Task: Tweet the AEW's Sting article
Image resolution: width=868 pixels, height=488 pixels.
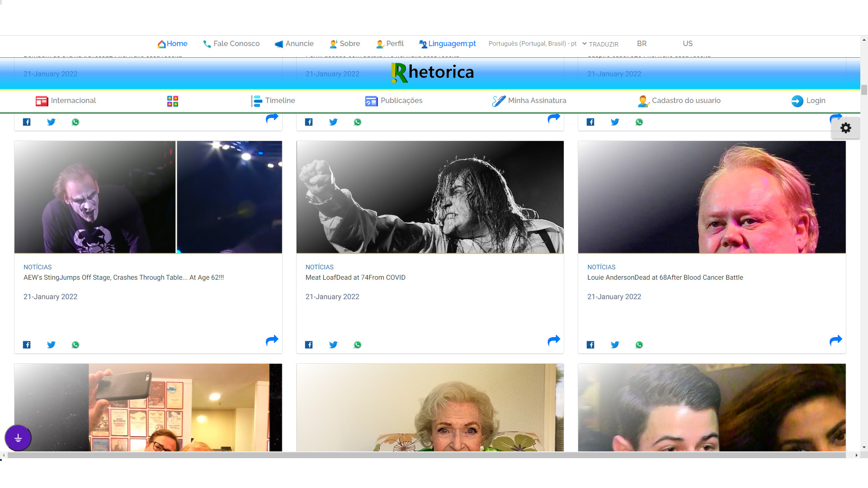Action: pyautogui.click(x=51, y=345)
